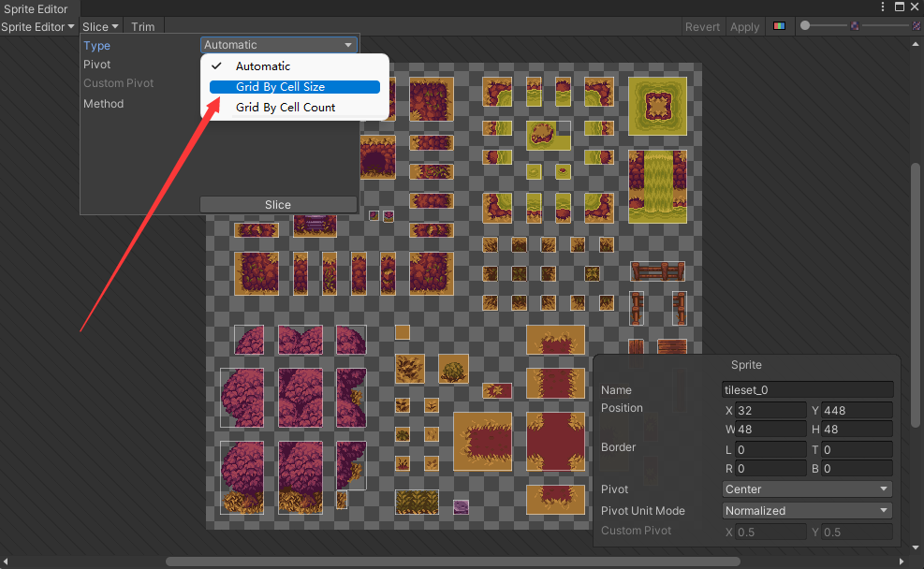This screenshot has width=924, height=569.
Task: Select the tall grass path between bushes sprite
Action: pos(657,186)
